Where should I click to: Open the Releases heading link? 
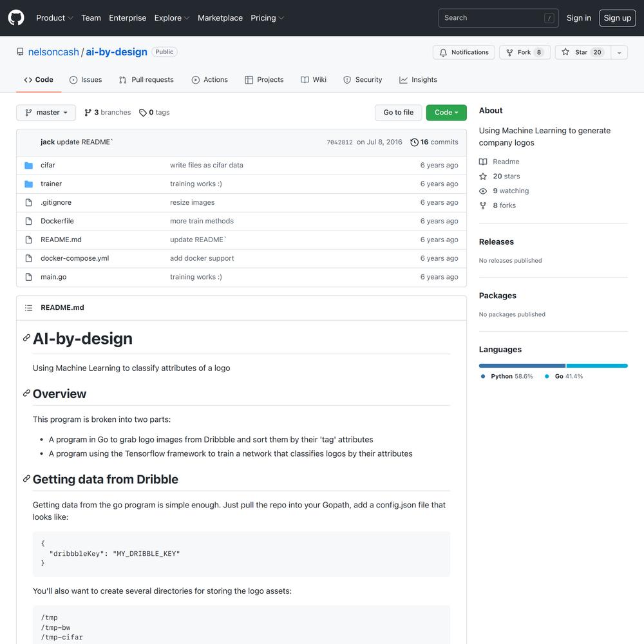[496, 242]
